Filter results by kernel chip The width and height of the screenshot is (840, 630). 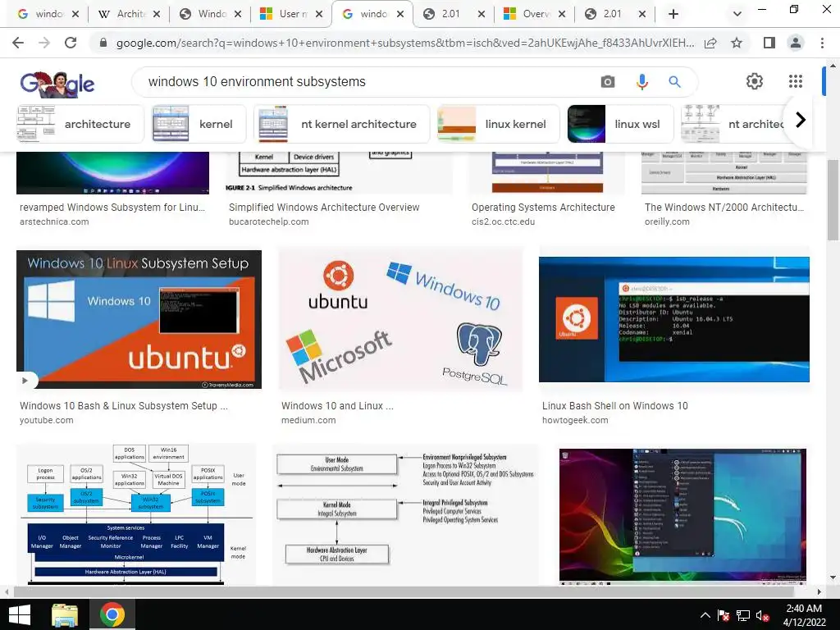tap(199, 124)
